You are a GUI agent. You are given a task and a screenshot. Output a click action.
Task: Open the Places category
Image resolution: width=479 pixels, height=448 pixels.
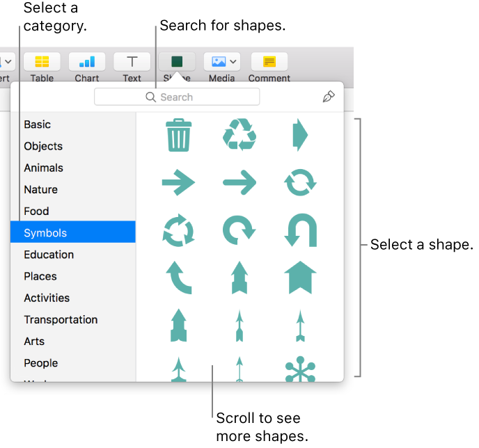pyautogui.click(x=73, y=276)
